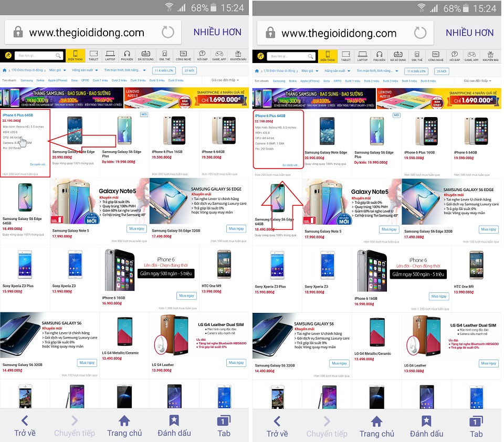
Task: Click the 25 MỚI filter button in right screenshot
Action: (x=442, y=71)
